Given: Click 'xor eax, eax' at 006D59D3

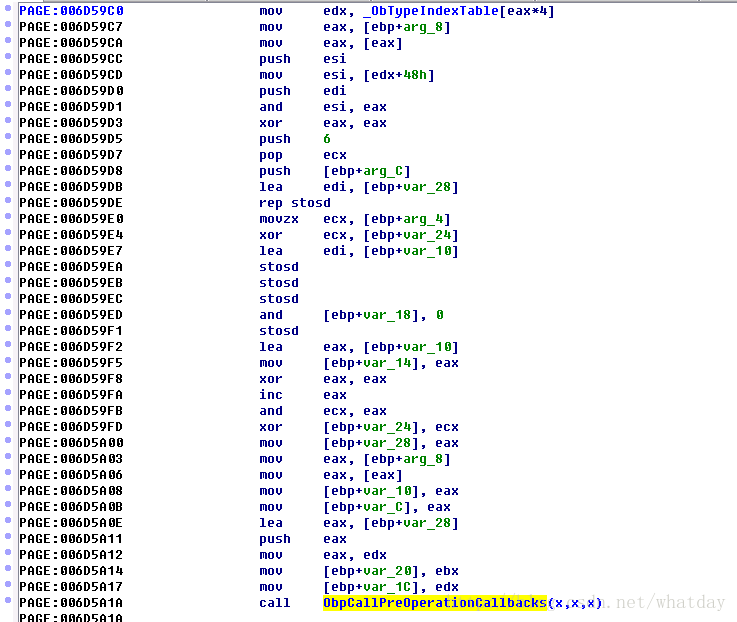Looking at the screenshot, I should tap(323, 123).
